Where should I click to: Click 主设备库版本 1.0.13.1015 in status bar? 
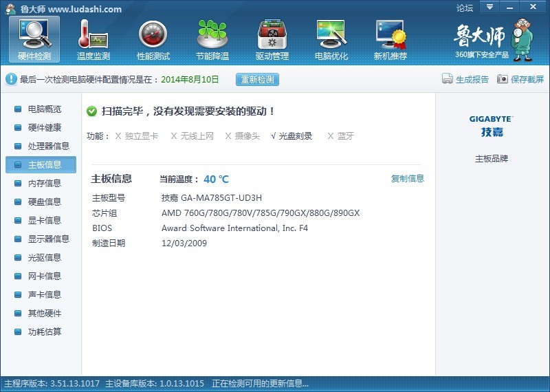(x=155, y=384)
